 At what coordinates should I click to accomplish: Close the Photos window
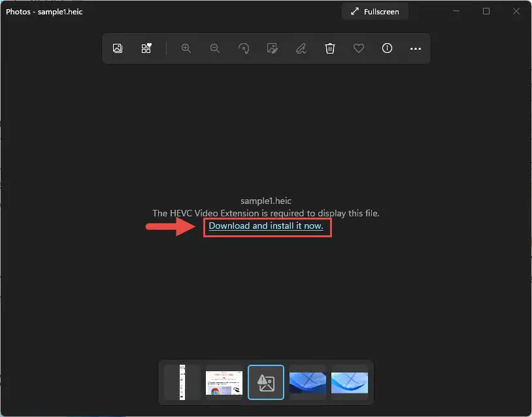[x=516, y=11]
